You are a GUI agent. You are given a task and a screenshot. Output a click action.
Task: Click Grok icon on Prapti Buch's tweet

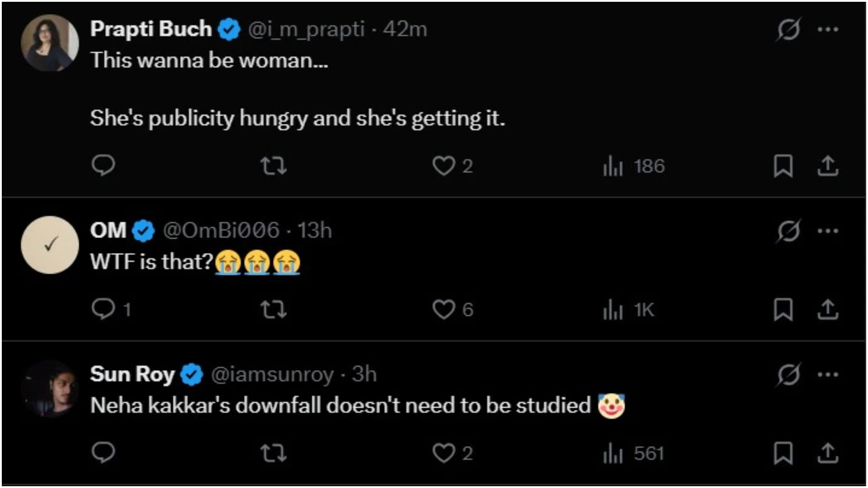(789, 29)
